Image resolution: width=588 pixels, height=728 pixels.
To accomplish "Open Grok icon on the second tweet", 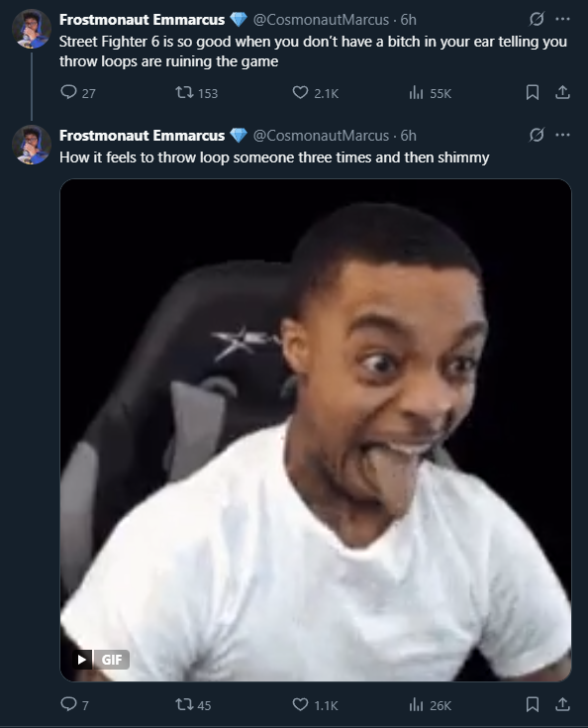I will [x=537, y=135].
